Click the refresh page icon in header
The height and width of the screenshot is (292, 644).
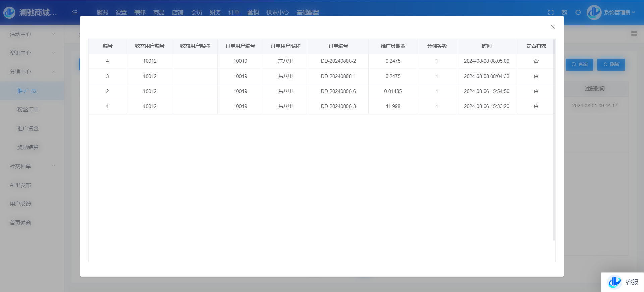[578, 12]
